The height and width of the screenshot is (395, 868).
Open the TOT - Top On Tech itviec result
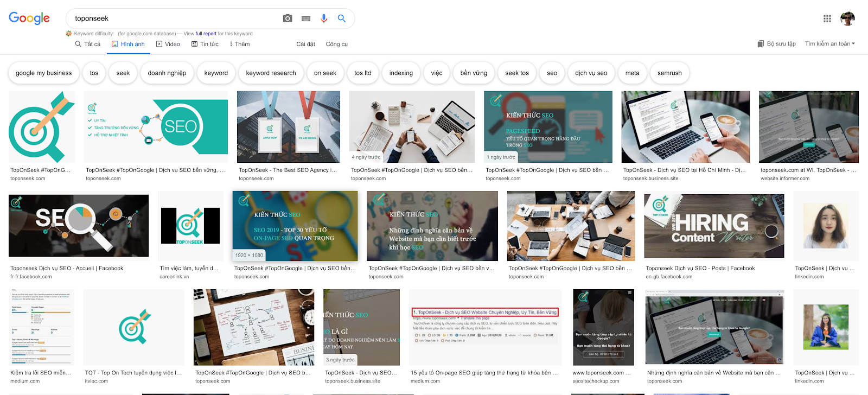point(133,373)
